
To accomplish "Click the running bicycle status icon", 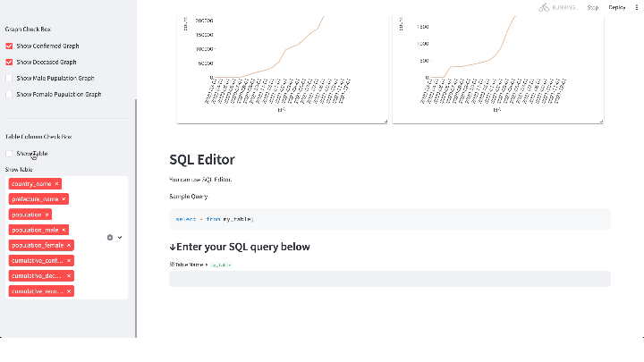I will [544, 7].
